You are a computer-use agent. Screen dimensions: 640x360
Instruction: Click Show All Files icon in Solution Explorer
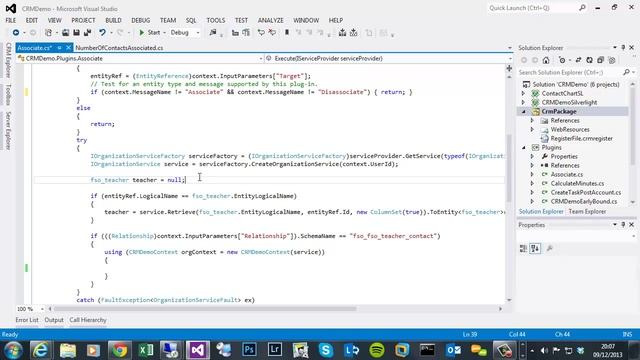[612, 60]
